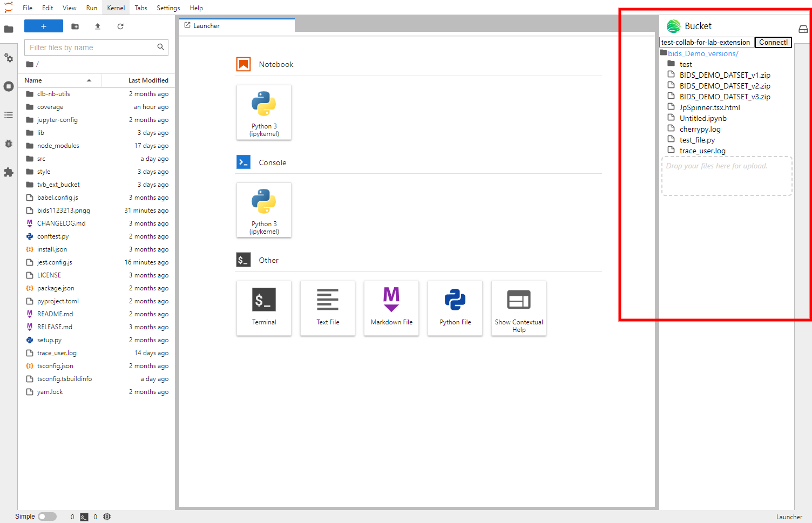The width and height of the screenshot is (812, 523).
Task: Open the Settings menu
Action: click(x=168, y=8)
